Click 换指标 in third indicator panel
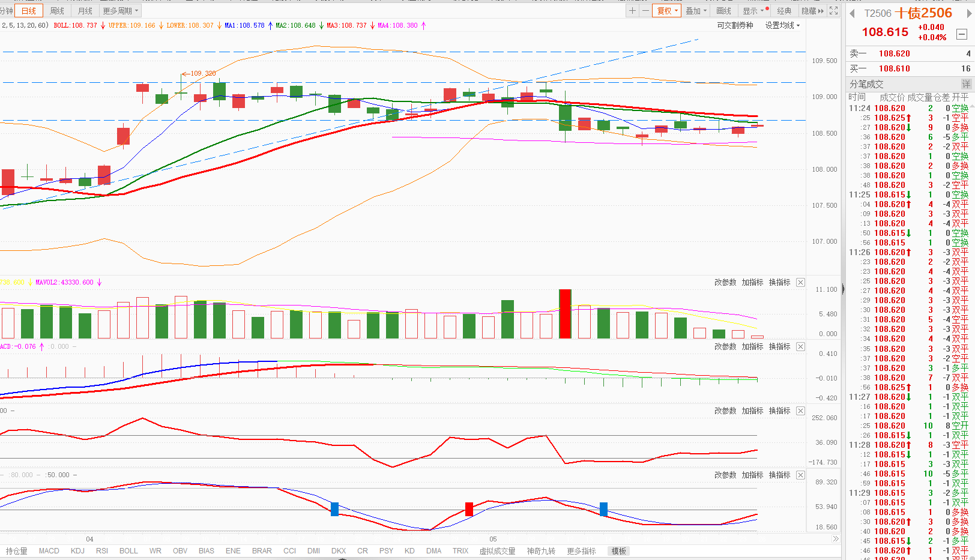The image size is (975, 560). point(779,411)
